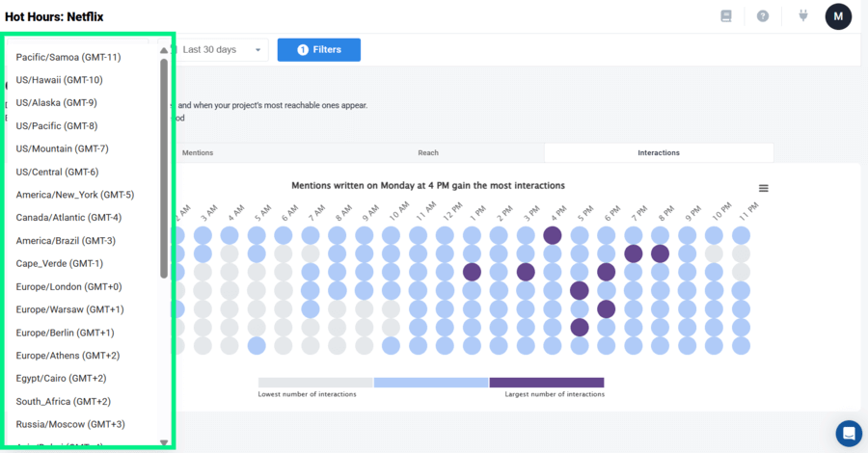868x453 pixels.
Task: Click the timezone list scroll-down arrow
Action: point(164,442)
